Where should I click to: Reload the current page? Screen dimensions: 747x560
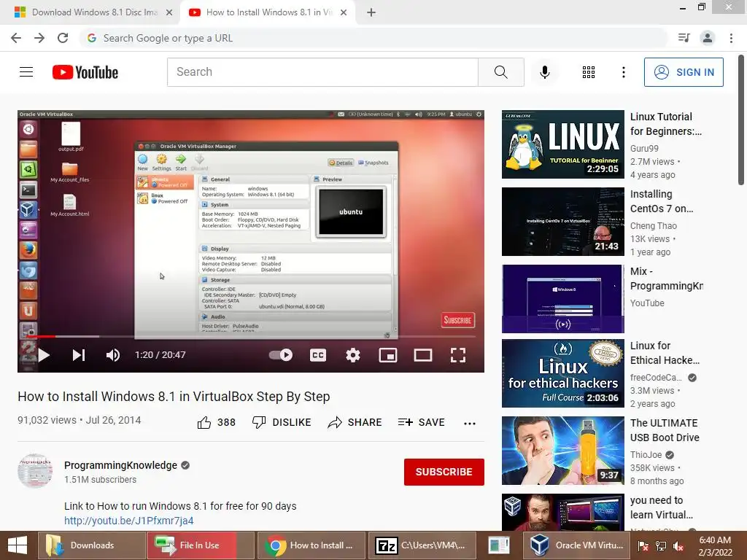(x=63, y=38)
